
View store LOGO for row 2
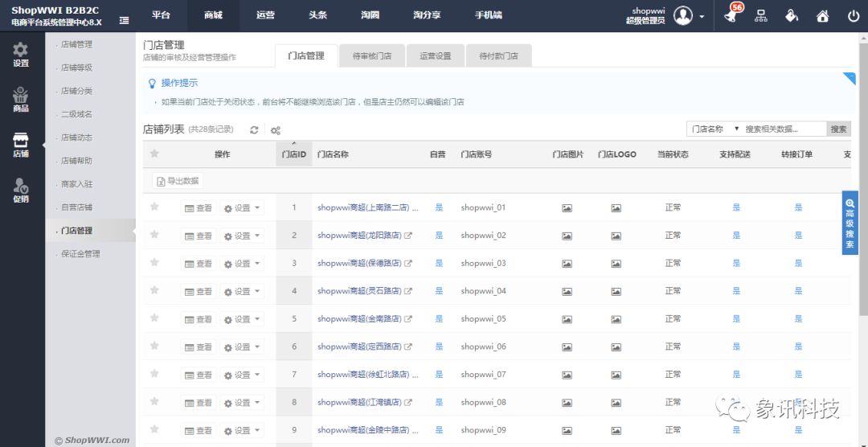tap(616, 236)
